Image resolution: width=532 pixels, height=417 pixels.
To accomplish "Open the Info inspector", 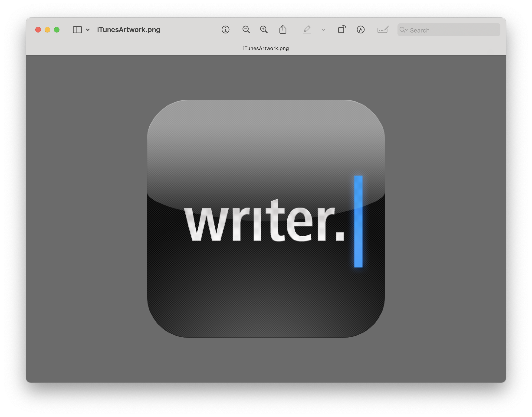I will [226, 30].
